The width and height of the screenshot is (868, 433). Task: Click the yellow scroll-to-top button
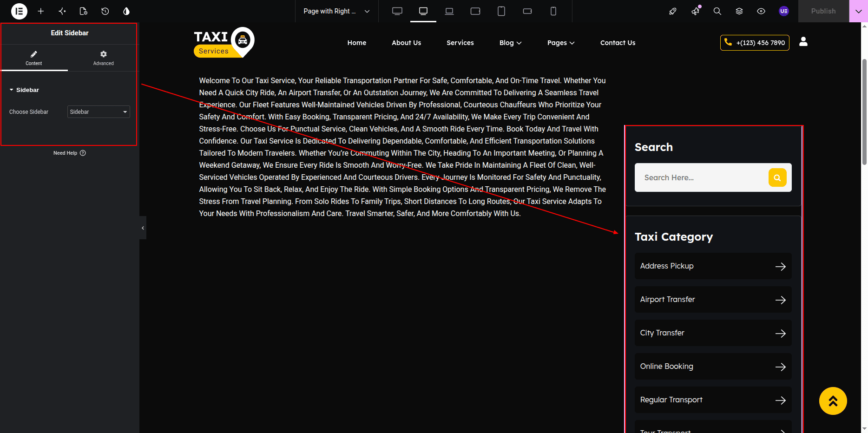(x=833, y=401)
